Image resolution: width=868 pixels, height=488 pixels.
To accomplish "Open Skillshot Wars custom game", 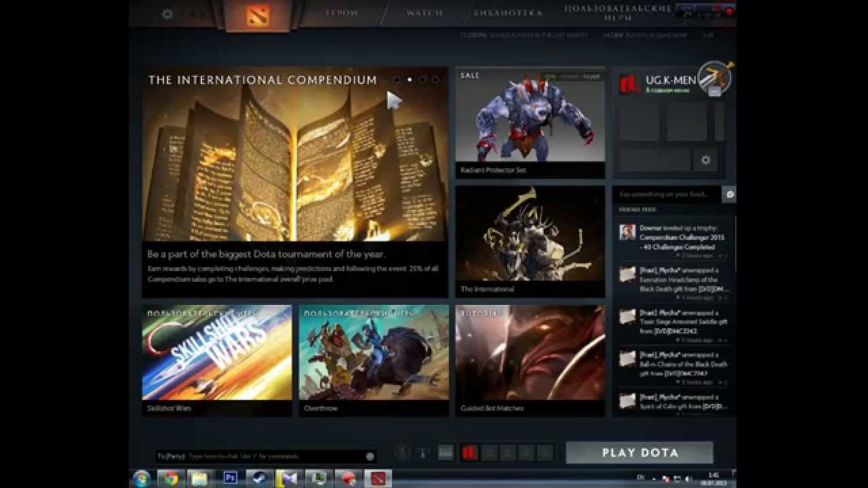I will 217,361.
